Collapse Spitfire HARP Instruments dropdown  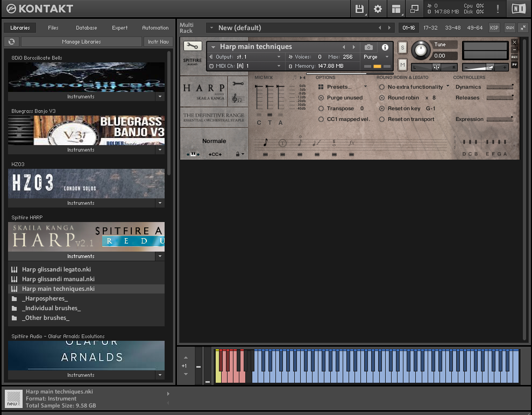coord(160,256)
